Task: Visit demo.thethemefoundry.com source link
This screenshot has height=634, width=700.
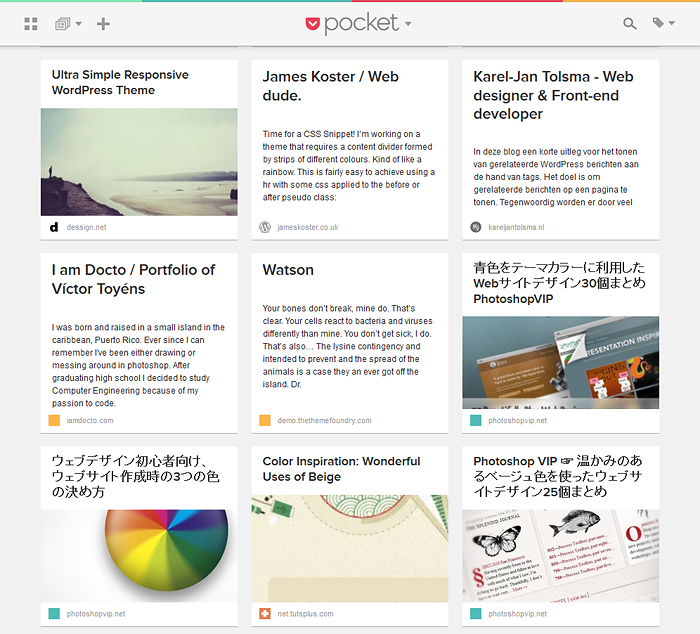Action: pos(324,421)
